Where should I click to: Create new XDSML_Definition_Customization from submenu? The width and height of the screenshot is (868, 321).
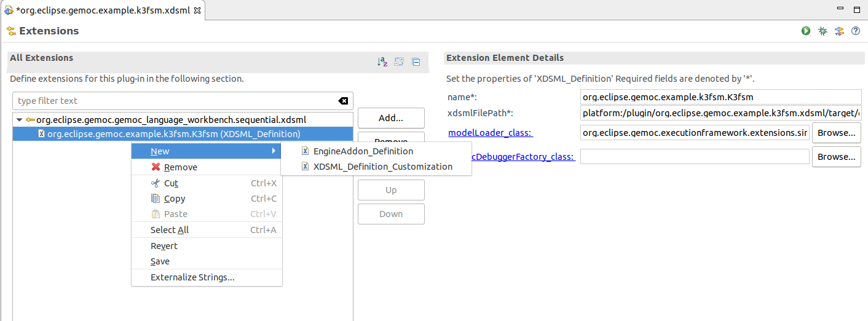click(376, 167)
